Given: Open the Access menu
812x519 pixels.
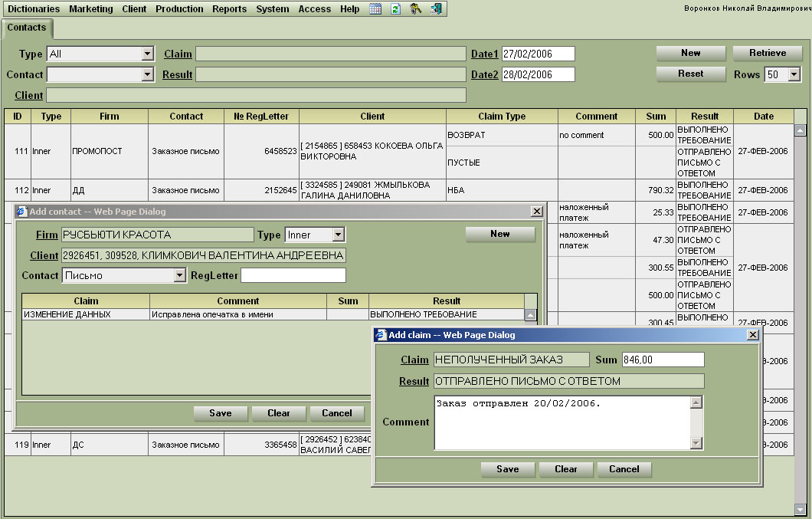Looking at the screenshot, I should pyautogui.click(x=314, y=8).
